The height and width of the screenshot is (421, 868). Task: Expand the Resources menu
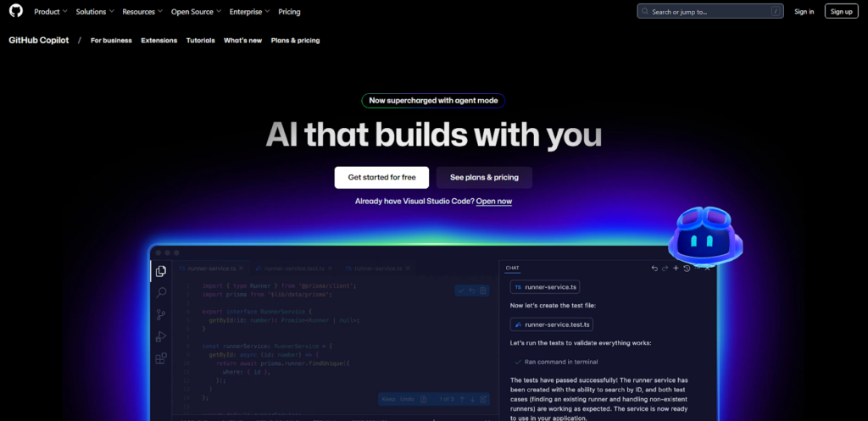[x=142, y=11]
